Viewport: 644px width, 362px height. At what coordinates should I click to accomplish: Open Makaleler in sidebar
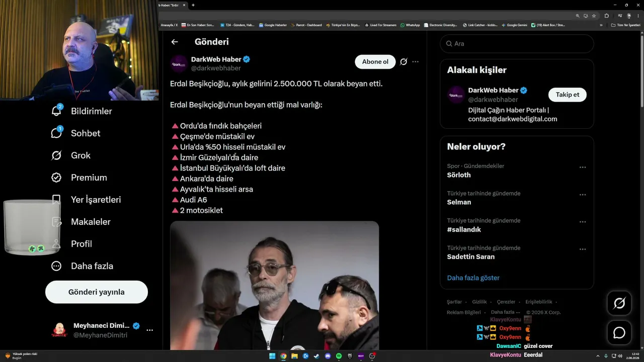pos(80,222)
